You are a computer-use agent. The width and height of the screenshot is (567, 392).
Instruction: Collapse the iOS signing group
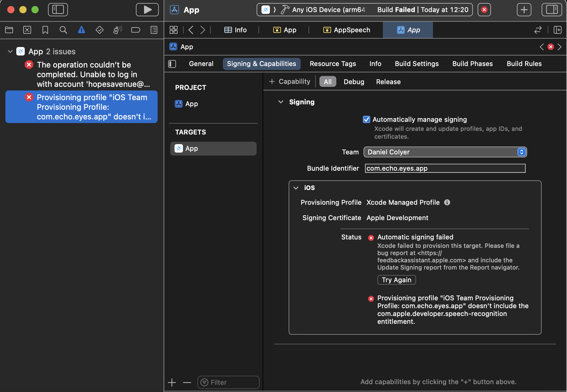296,188
